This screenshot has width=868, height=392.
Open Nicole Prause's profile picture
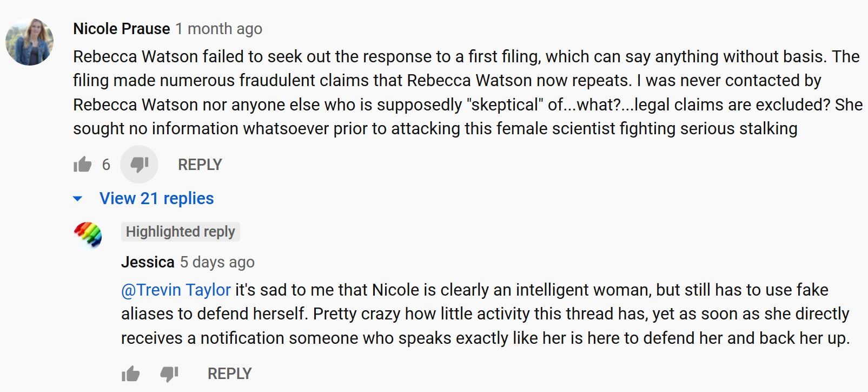point(30,42)
